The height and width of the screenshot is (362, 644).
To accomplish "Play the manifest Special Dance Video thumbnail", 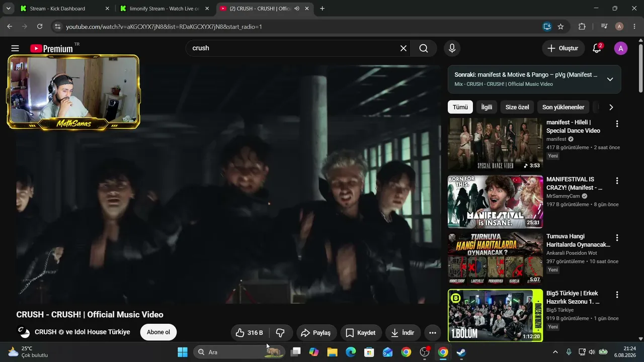I will [x=495, y=144].
